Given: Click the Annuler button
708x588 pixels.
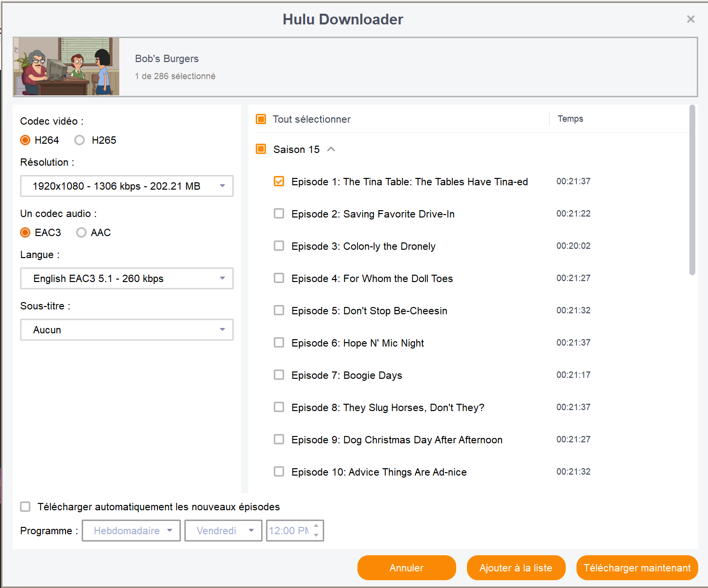Looking at the screenshot, I should [x=407, y=568].
